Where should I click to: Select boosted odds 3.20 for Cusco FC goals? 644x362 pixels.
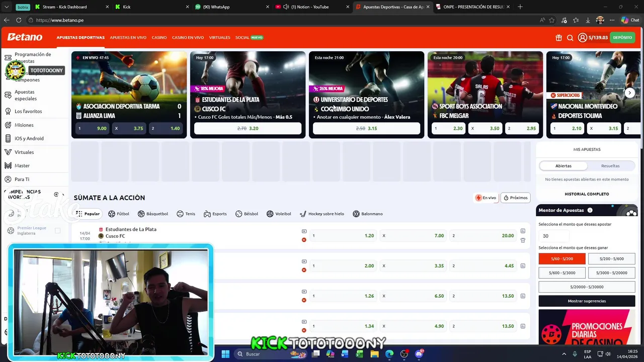(x=248, y=128)
